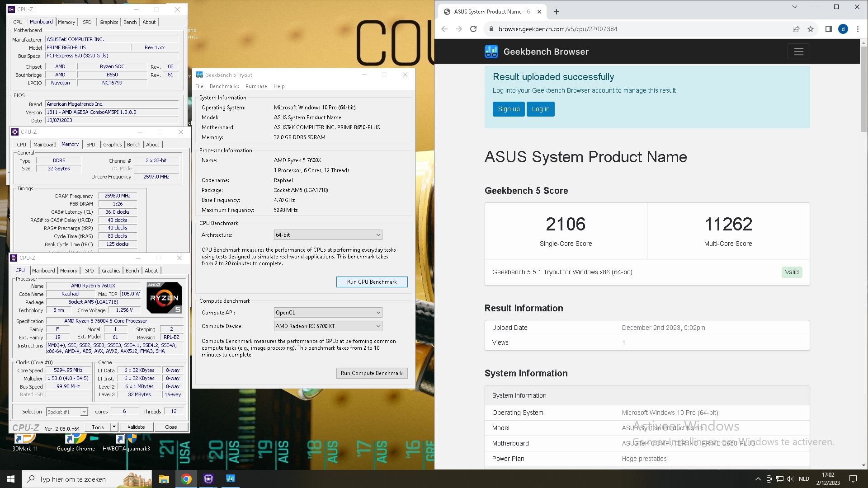Open Geekbench File menu
The height and width of the screenshot is (488, 868).
199,86
